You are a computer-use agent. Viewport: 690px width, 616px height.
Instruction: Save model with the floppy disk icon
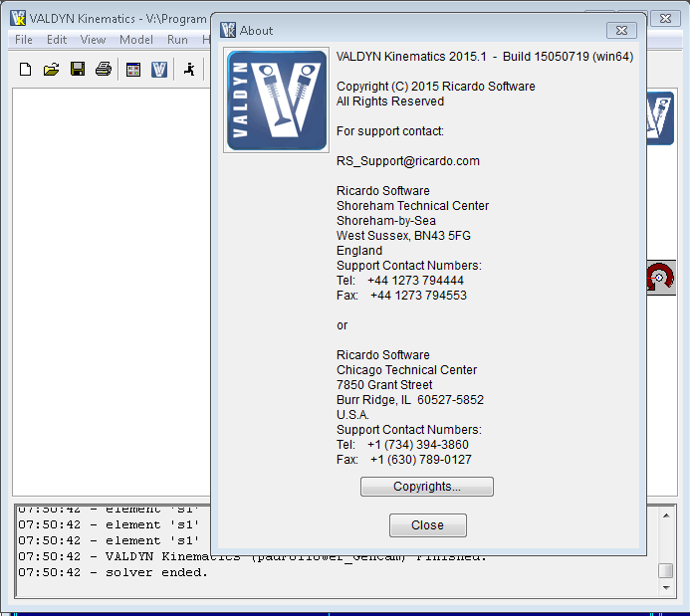78,69
